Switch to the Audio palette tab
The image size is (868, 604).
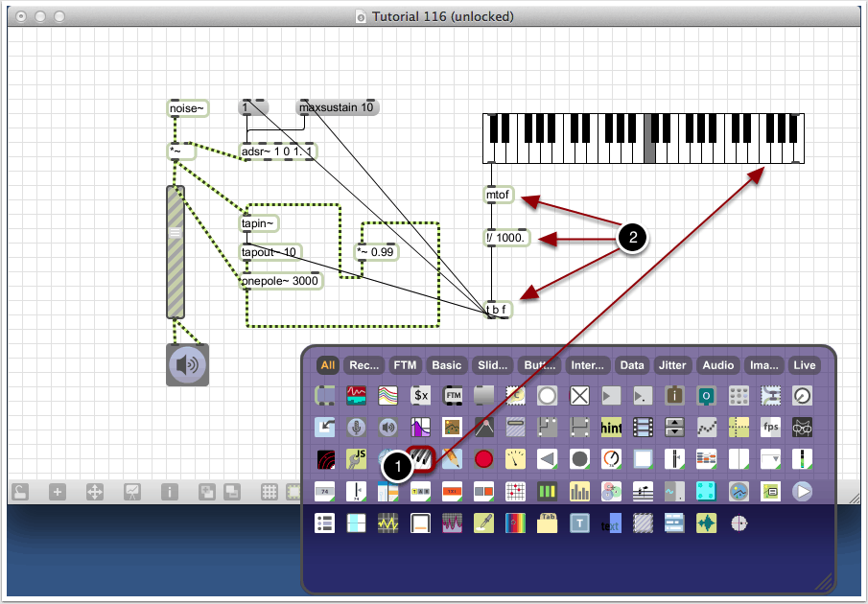click(717, 365)
